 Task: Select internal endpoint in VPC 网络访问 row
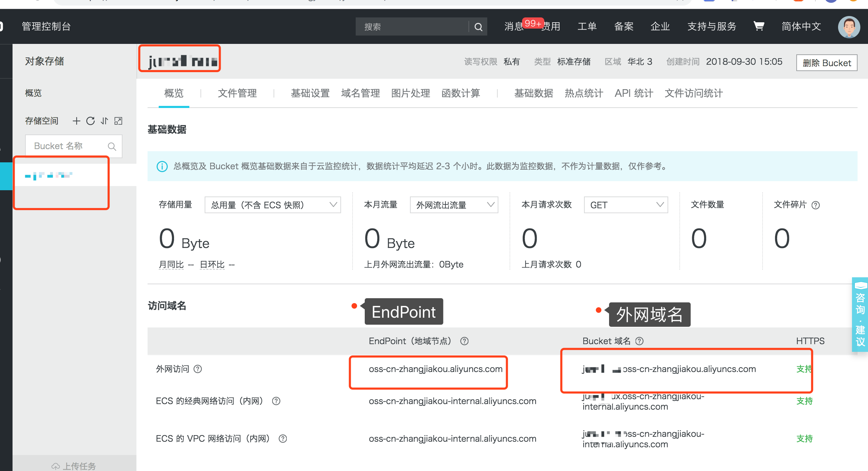pyautogui.click(x=452, y=439)
